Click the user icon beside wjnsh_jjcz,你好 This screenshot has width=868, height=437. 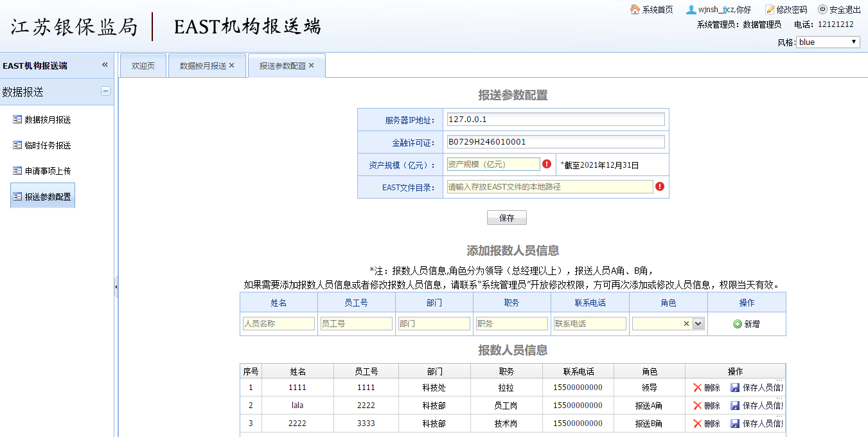click(691, 10)
